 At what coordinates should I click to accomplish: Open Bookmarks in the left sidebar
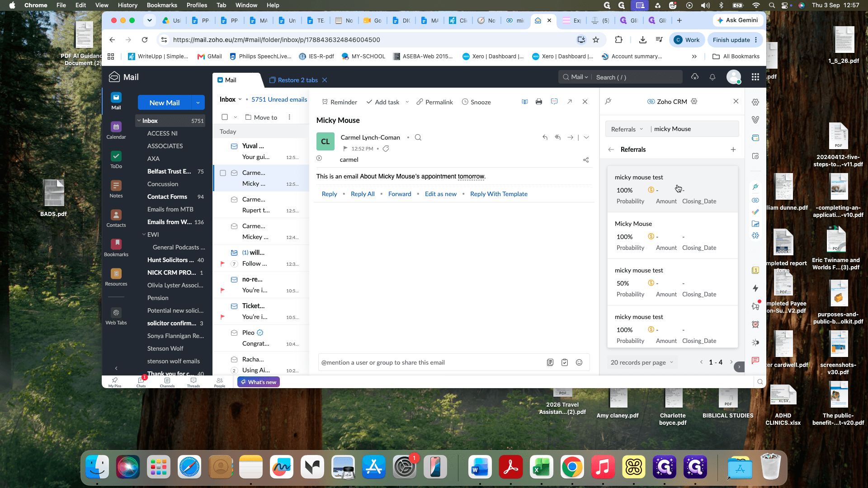coord(116,248)
